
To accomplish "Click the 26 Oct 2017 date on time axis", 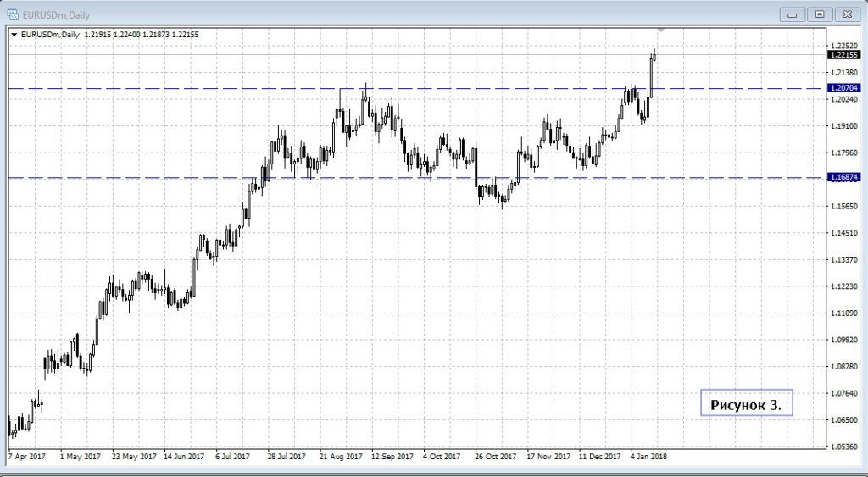I will pyautogui.click(x=496, y=456).
